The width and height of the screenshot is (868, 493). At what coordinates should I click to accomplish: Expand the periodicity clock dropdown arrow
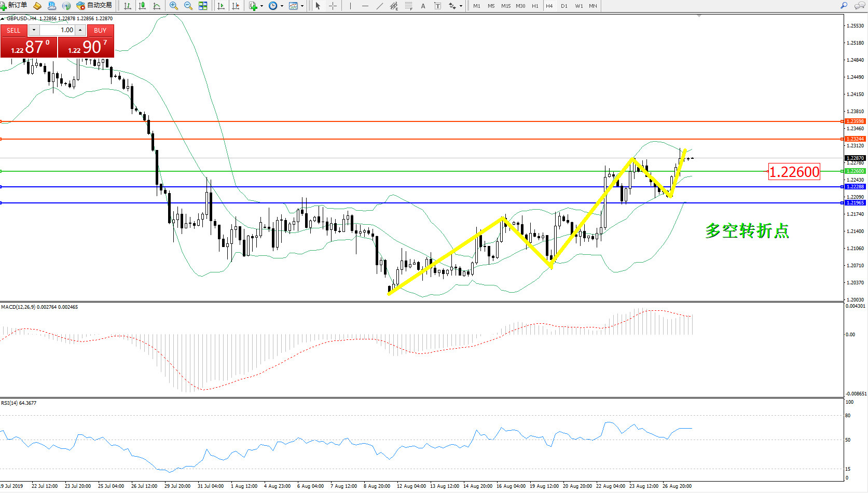(x=282, y=6)
